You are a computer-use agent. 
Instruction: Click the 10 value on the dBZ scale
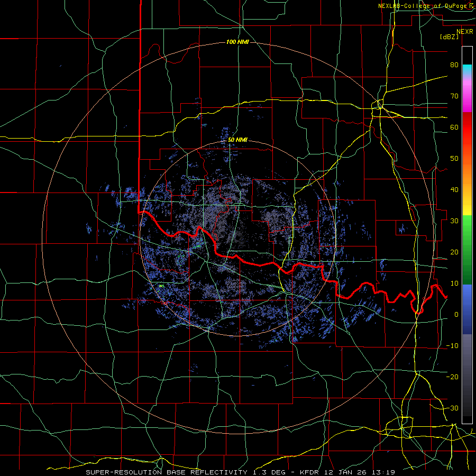(x=454, y=283)
